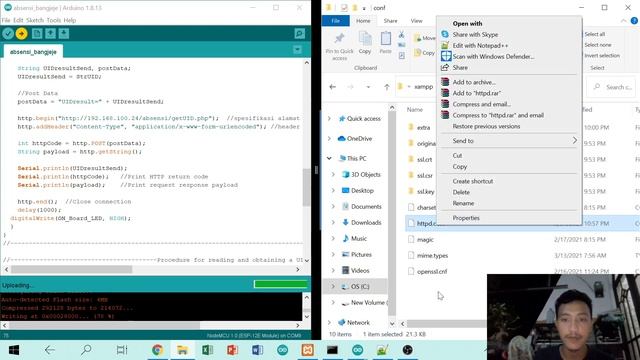The width and height of the screenshot is (640, 360).
Task: Select the openssl.cnf file
Action: [432, 271]
